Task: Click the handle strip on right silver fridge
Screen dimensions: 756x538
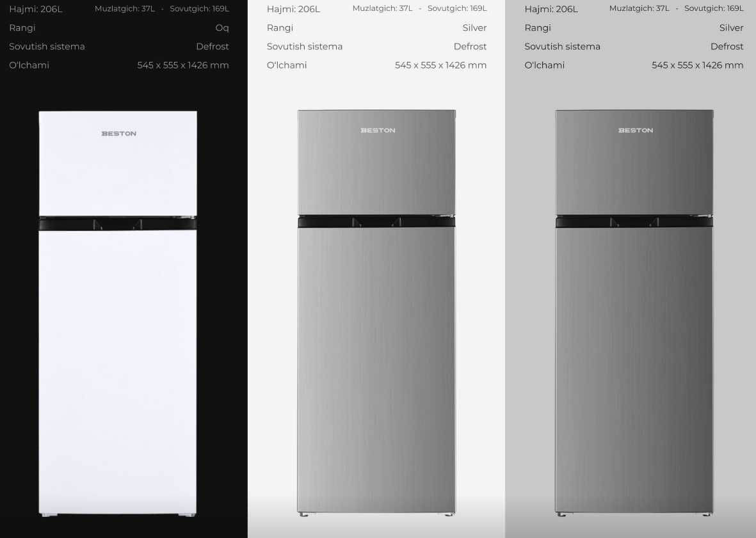Action: [634, 221]
